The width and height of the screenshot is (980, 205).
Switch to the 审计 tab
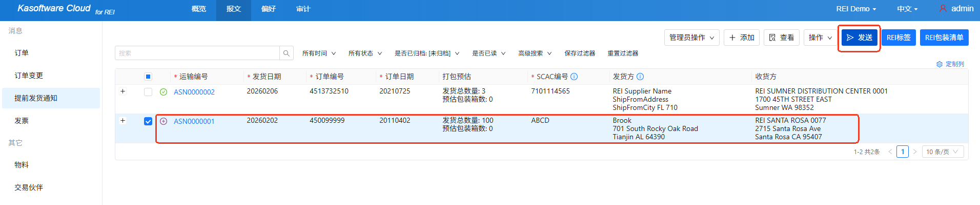303,9
